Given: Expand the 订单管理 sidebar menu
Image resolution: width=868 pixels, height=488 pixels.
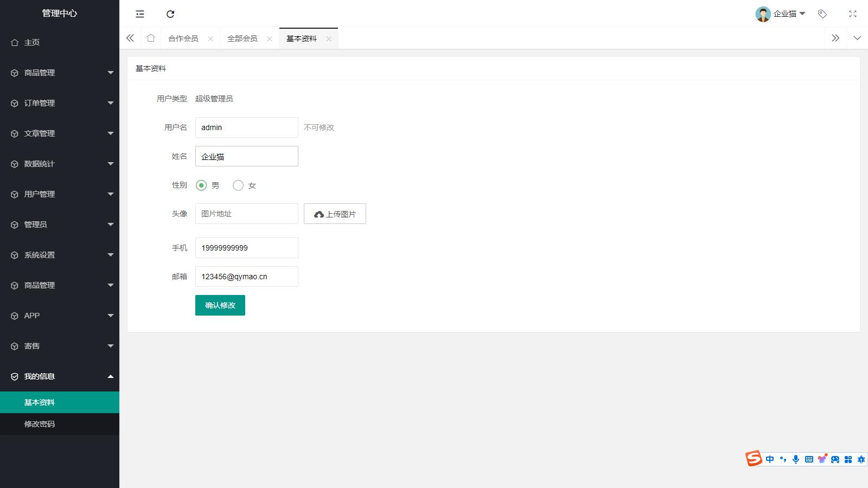Looking at the screenshot, I should [60, 103].
